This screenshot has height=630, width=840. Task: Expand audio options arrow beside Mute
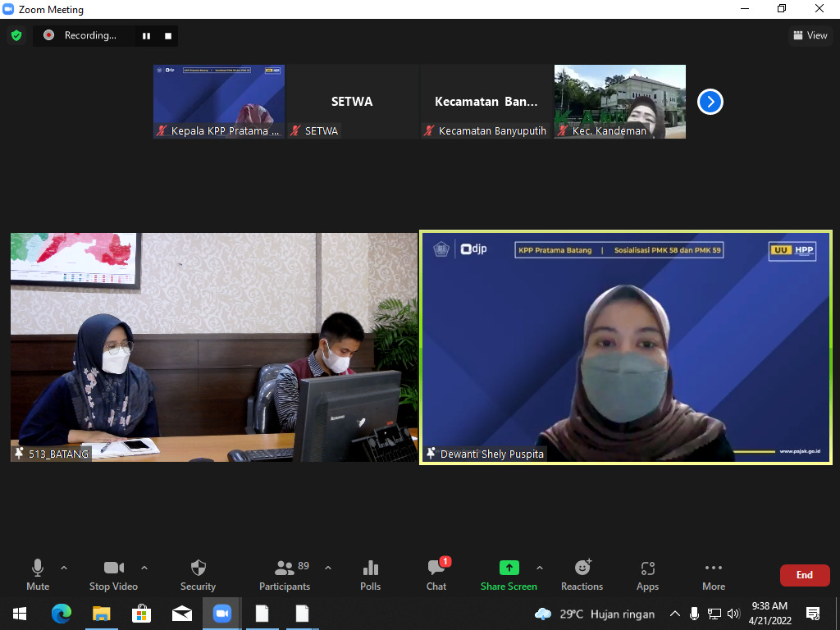(x=64, y=568)
